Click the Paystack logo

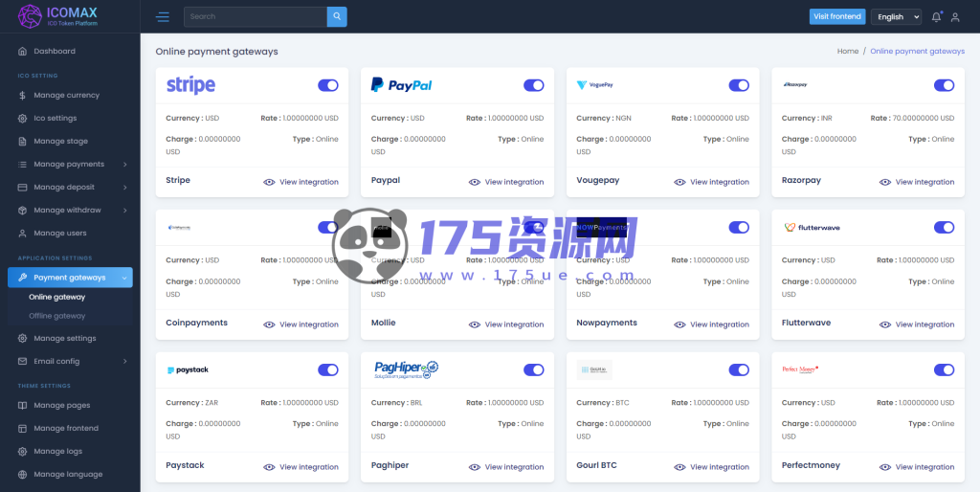tap(188, 370)
